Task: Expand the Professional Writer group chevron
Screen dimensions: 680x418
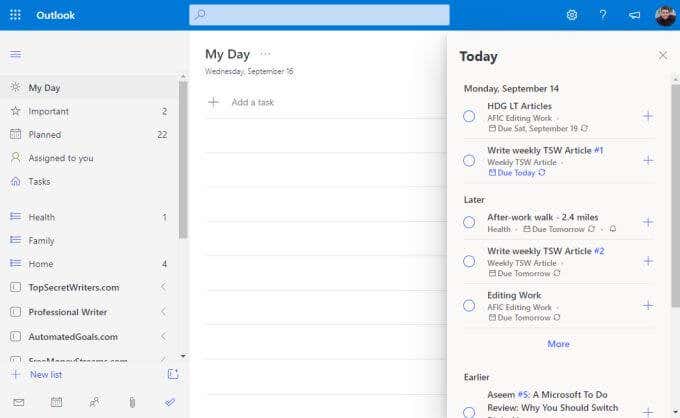Action: pyautogui.click(x=163, y=312)
